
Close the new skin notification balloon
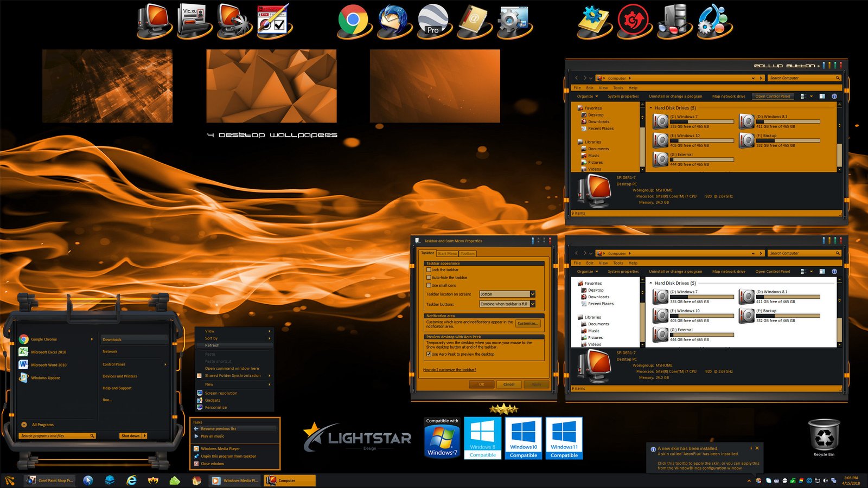757,448
